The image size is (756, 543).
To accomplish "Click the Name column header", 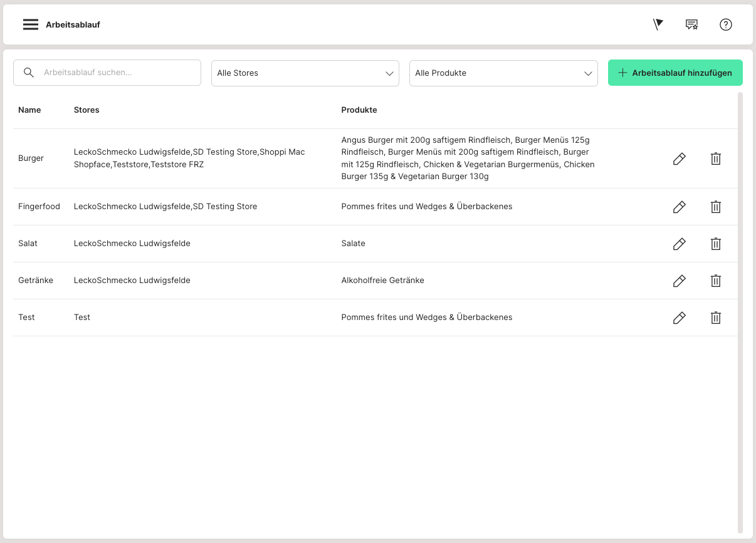I will 29,110.
